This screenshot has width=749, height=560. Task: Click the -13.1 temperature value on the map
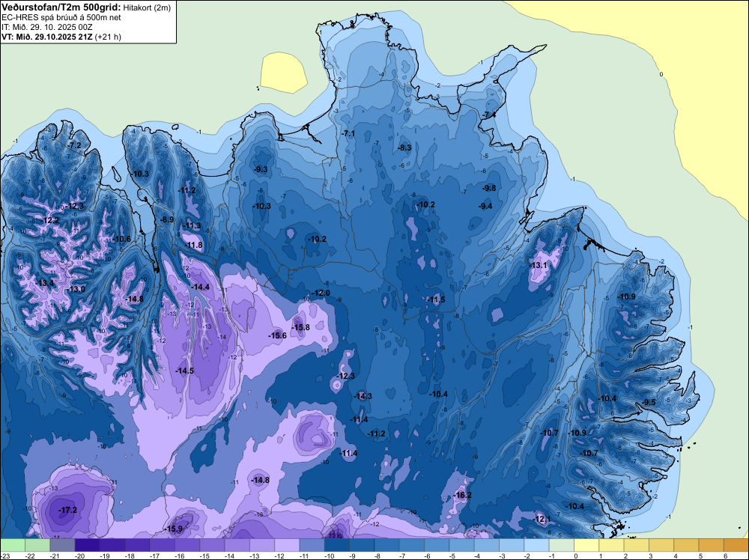pos(539,265)
